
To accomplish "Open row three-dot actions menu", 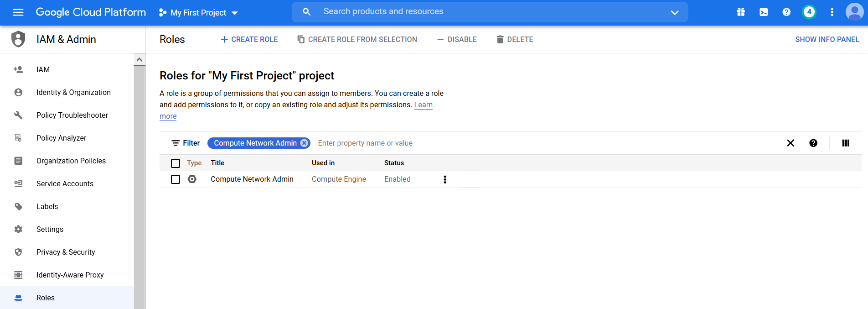I will [x=445, y=179].
